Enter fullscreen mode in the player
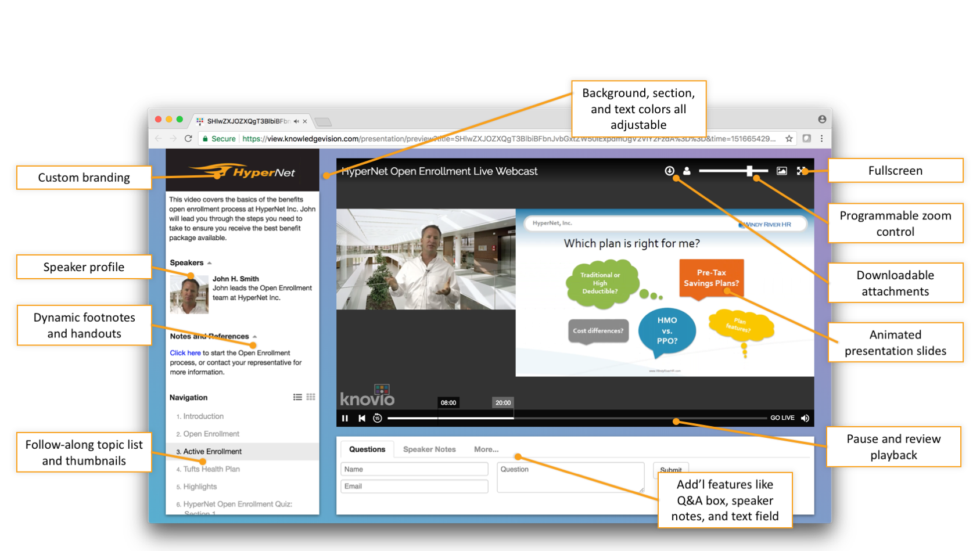 point(801,171)
